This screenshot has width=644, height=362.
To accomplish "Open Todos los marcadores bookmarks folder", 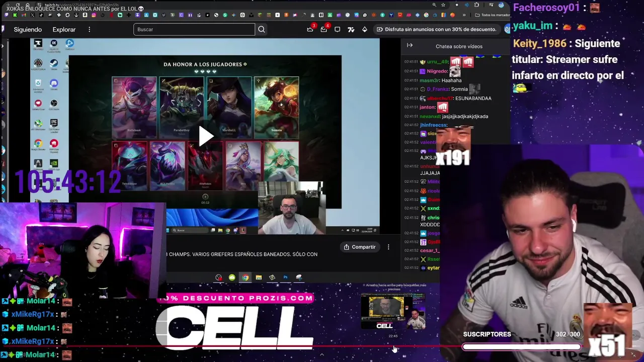I will 492,15.
